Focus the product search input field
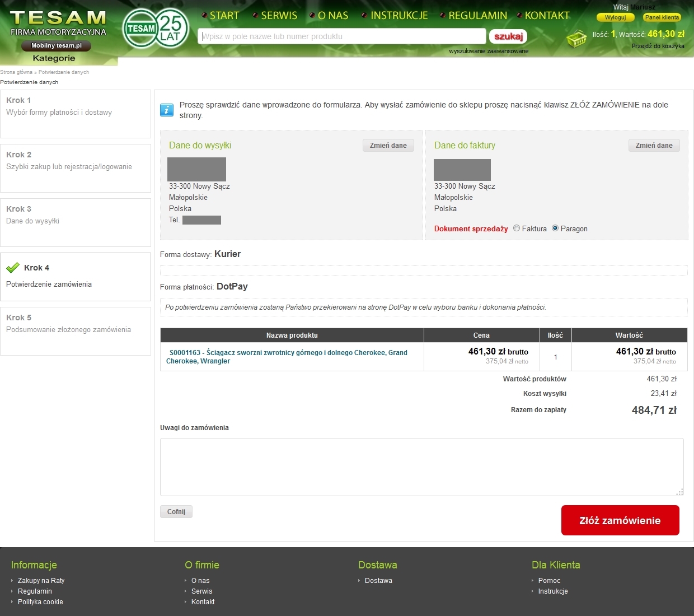Screen dimensions: 694x616 341,36
